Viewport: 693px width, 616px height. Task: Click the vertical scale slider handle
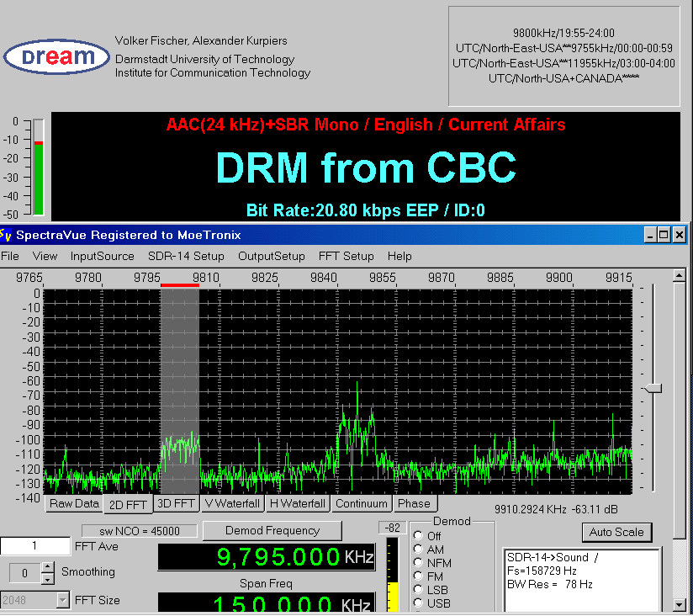point(653,388)
